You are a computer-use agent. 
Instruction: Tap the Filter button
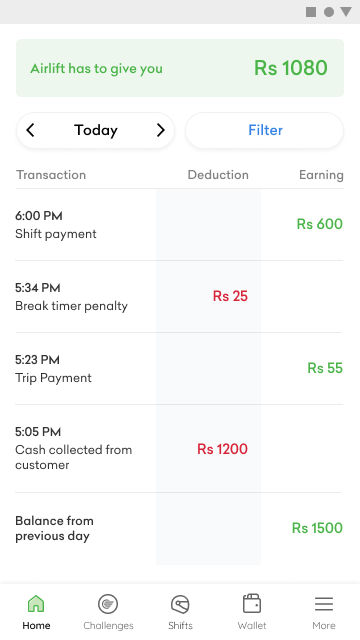click(265, 130)
